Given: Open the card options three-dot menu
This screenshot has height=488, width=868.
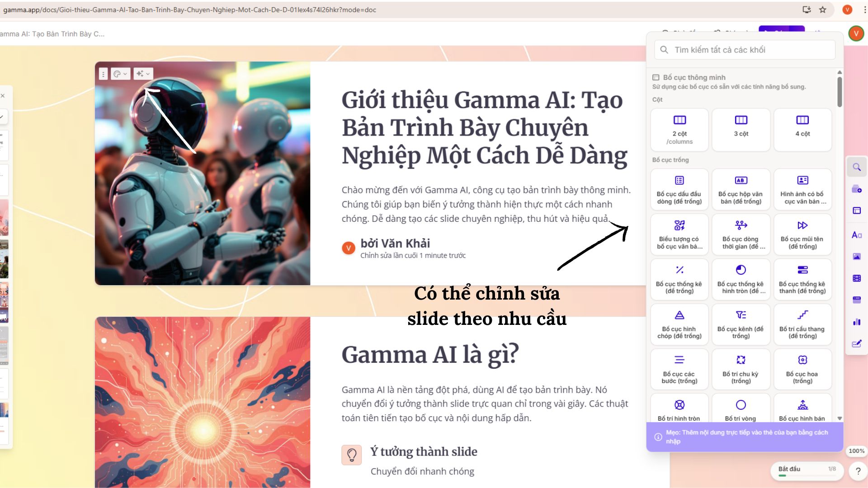Looking at the screenshot, I should click(x=104, y=74).
